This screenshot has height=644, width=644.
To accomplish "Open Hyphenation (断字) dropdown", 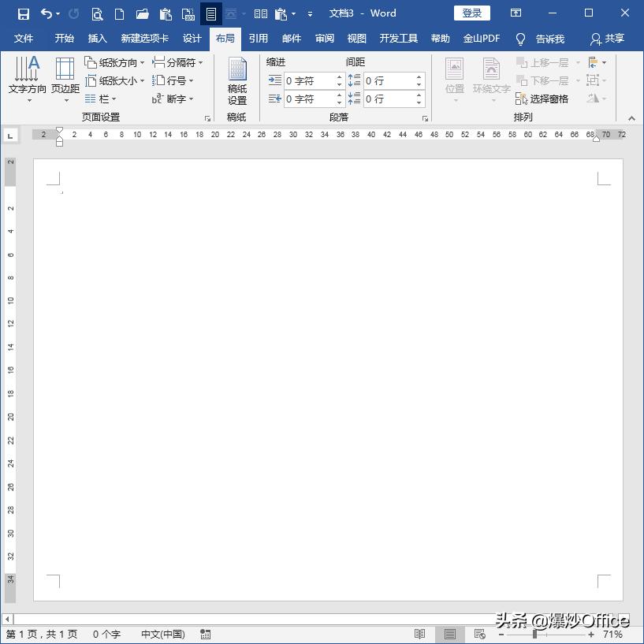I will coord(173,99).
